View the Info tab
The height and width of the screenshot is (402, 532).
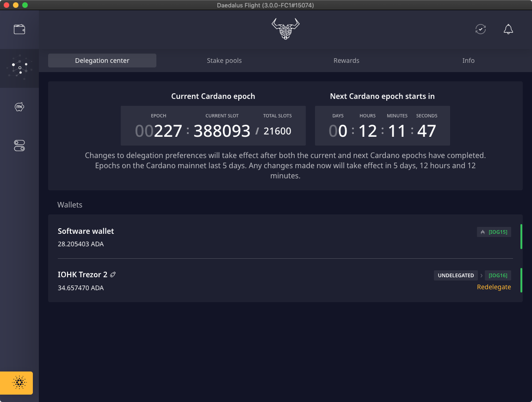point(468,61)
